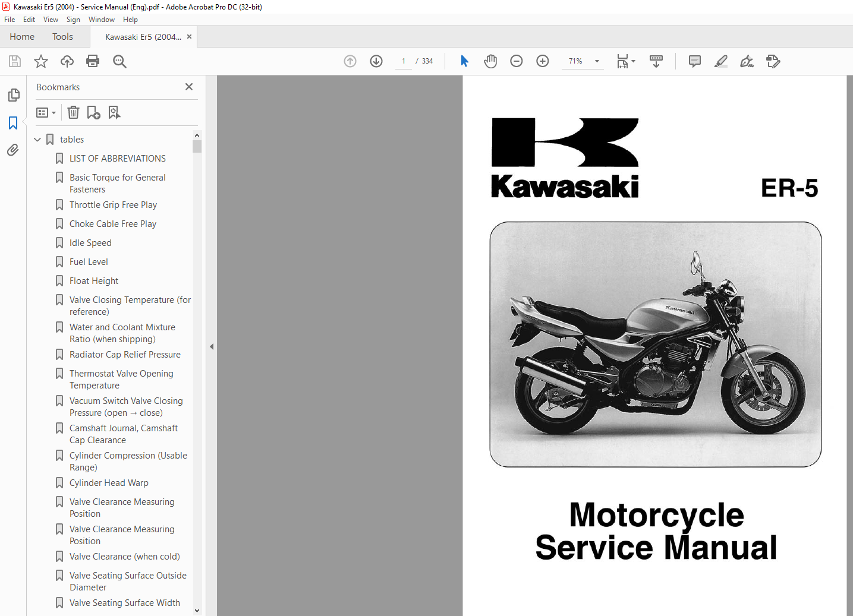Click the Save file icon
The image size is (853, 616).
click(x=15, y=61)
